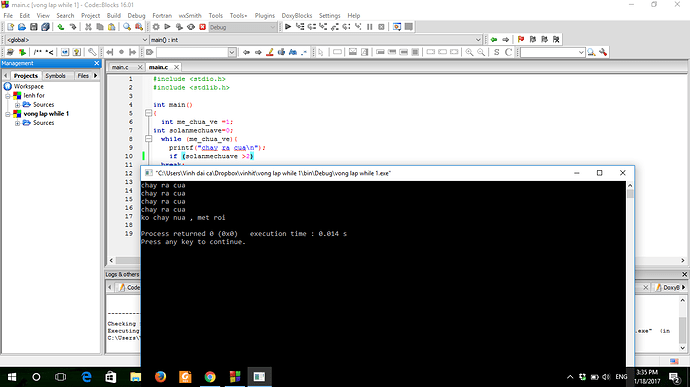This screenshot has width=690, height=387.
Task: Click the search options wrench icon at far right
Action: 603,52
